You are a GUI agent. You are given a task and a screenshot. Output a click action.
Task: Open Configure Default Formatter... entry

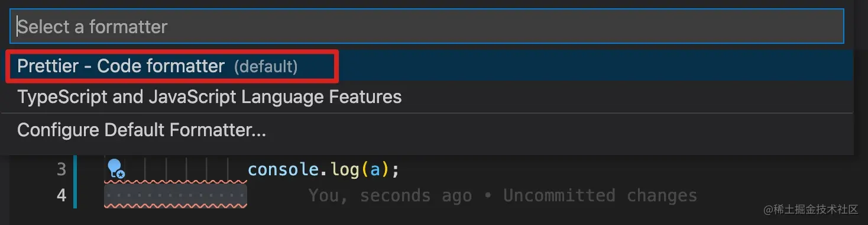[427, 130]
